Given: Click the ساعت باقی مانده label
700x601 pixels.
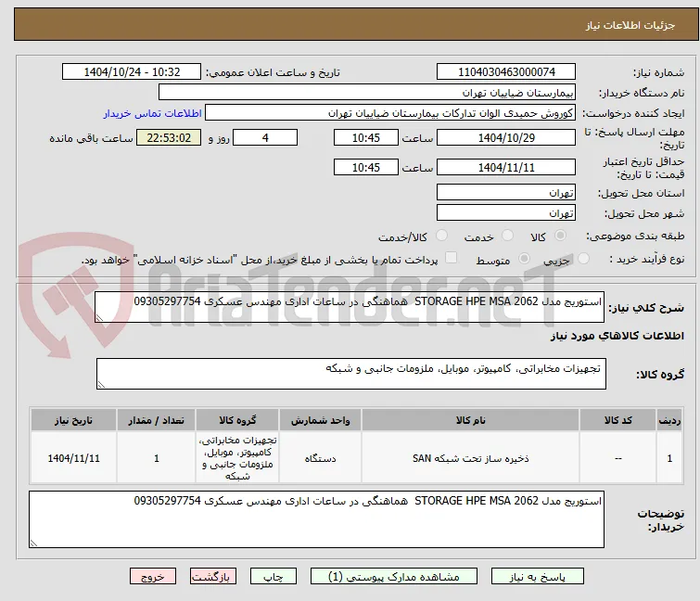Looking at the screenshot, I should (x=91, y=138).
